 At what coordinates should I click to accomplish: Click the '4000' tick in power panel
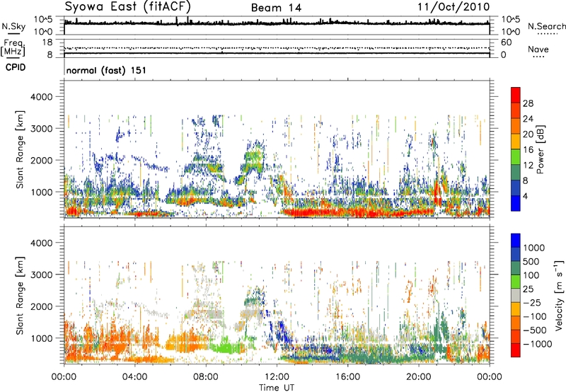click(x=42, y=97)
